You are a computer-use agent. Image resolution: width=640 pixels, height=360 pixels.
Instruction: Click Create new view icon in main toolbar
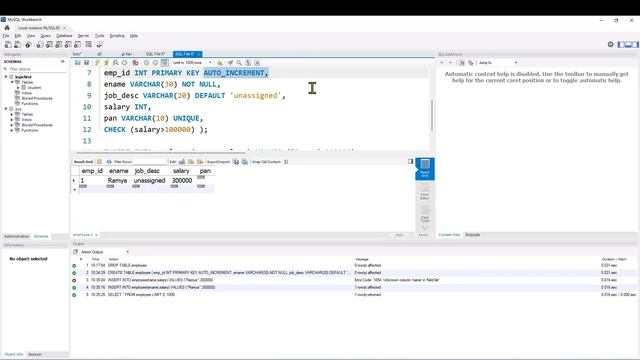pyautogui.click(x=59, y=44)
